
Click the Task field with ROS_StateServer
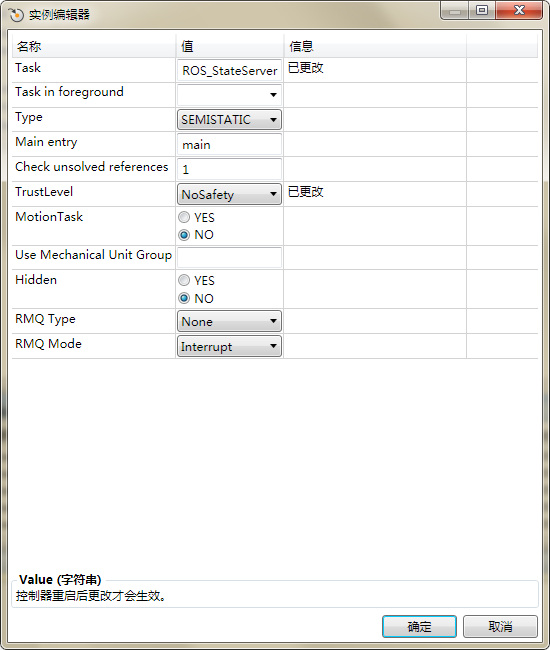pos(229,70)
